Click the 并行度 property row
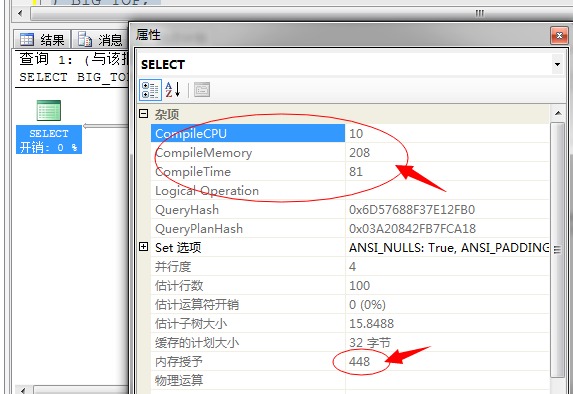 click(350, 266)
